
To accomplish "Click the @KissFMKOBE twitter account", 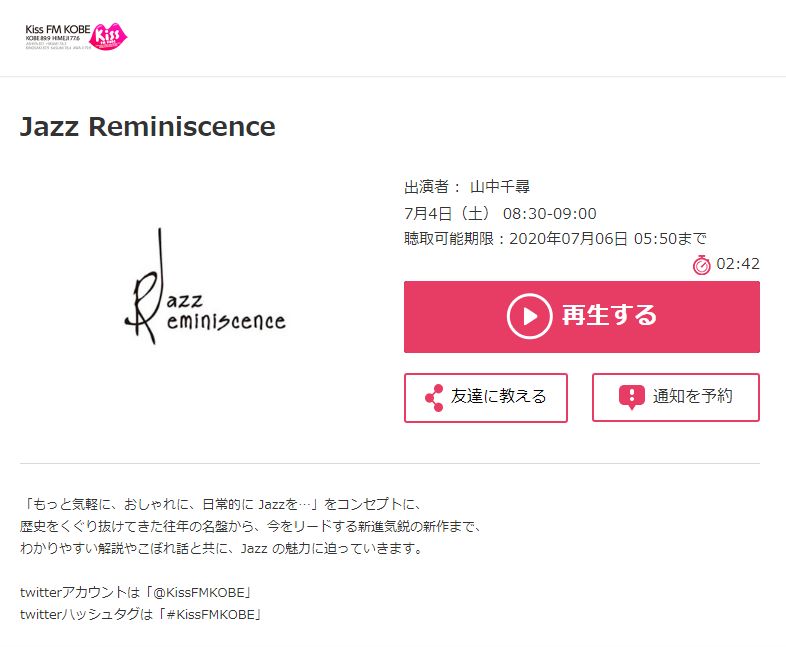I will pyautogui.click(x=203, y=592).
